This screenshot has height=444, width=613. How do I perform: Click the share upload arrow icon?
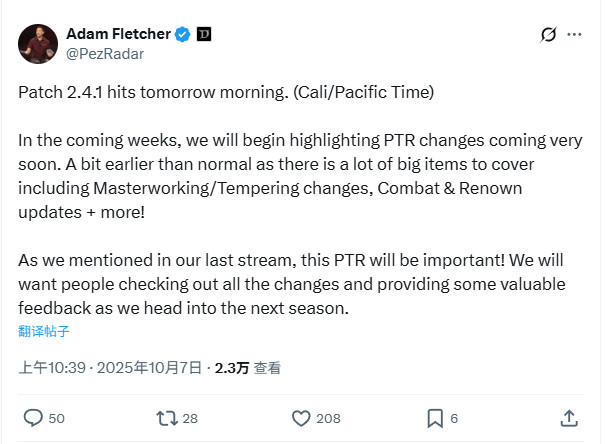click(x=568, y=417)
